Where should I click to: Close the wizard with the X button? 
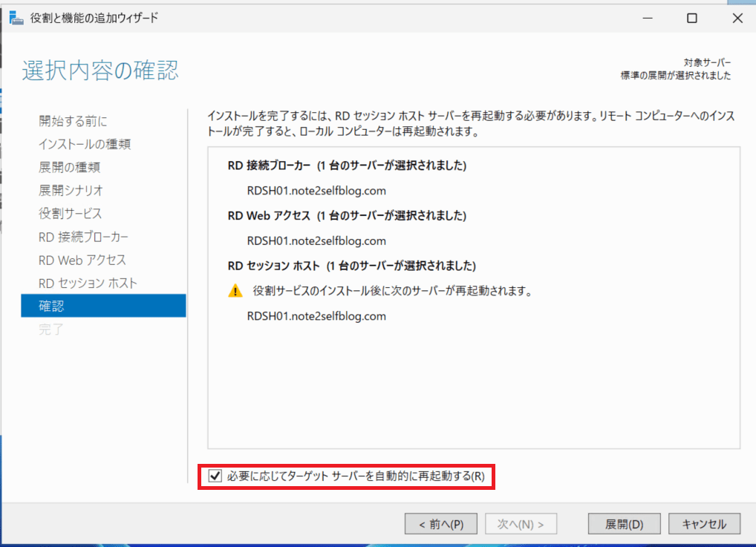click(736, 19)
